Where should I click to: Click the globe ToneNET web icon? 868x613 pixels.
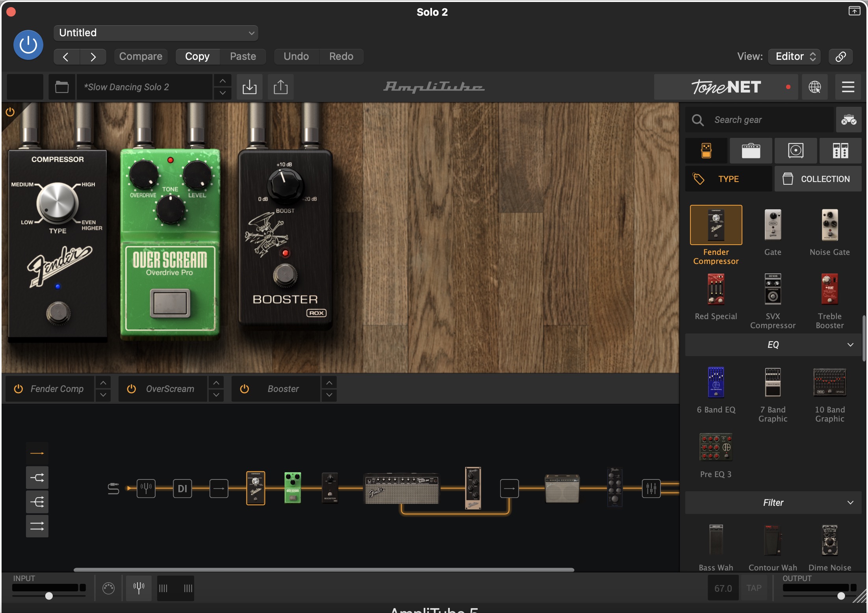814,87
